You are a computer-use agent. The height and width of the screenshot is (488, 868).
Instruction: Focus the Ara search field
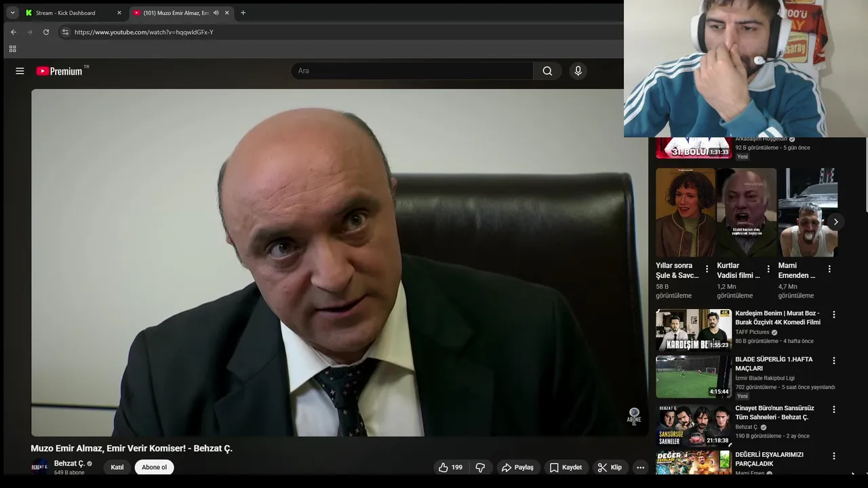[412, 70]
